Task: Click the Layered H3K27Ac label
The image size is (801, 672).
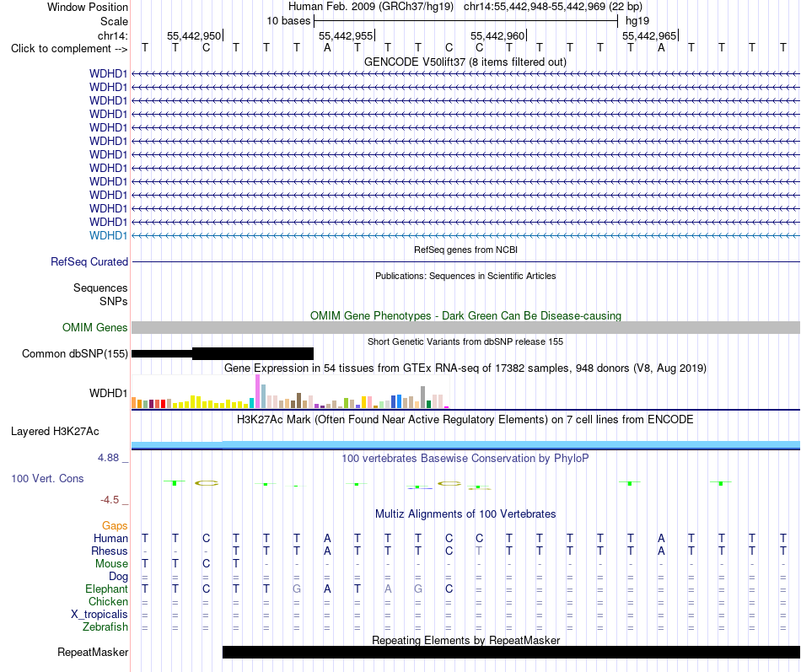Action: 55,432
